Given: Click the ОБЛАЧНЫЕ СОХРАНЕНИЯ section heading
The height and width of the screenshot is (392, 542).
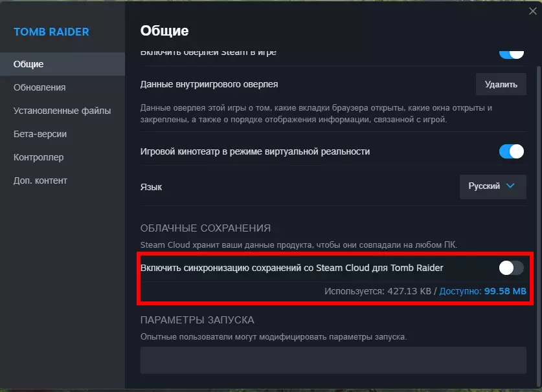Looking at the screenshot, I should tap(205, 228).
